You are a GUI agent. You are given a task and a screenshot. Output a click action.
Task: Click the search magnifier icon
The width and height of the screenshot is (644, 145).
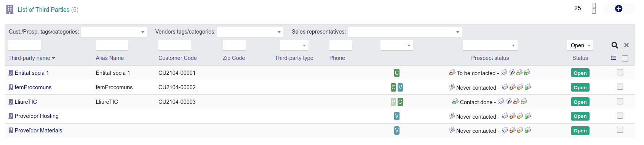point(615,45)
